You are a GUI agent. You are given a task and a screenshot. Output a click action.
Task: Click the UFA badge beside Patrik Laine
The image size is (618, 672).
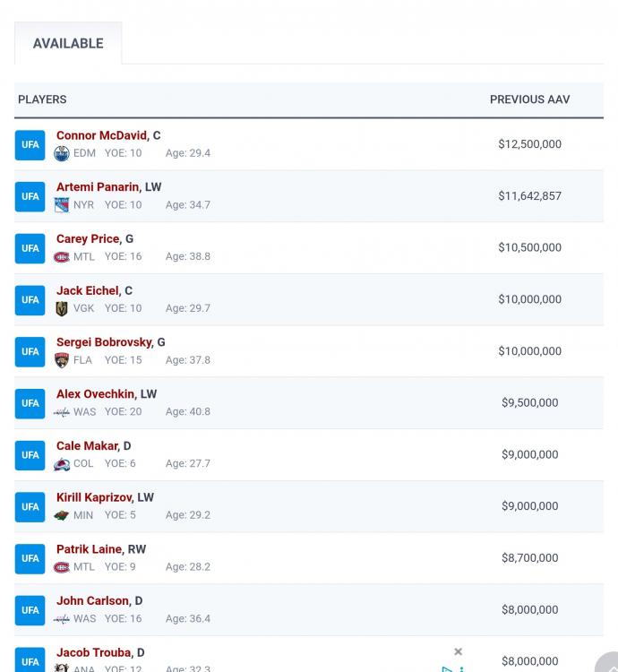click(30, 558)
